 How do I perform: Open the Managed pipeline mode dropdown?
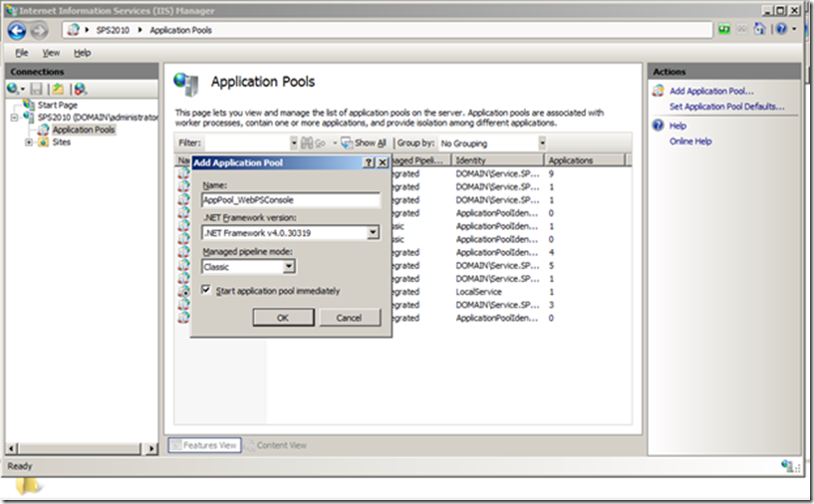pyautogui.click(x=289, y=267)
